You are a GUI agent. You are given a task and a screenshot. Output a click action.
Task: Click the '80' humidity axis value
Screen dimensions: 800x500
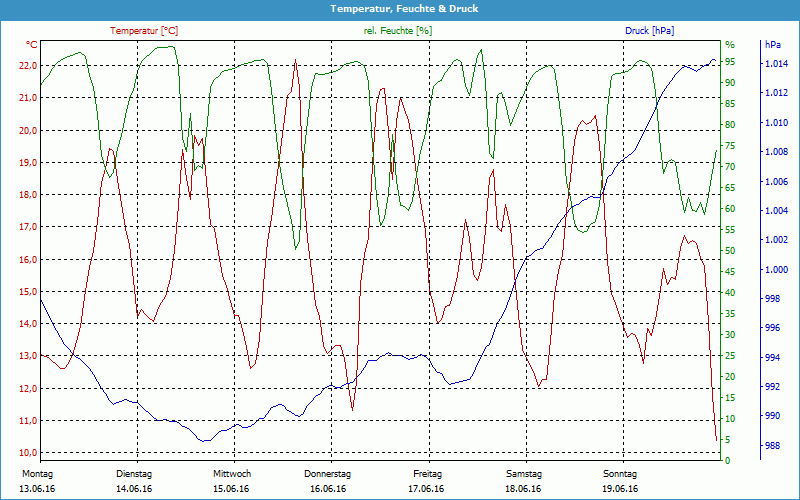tap(730, 124)
